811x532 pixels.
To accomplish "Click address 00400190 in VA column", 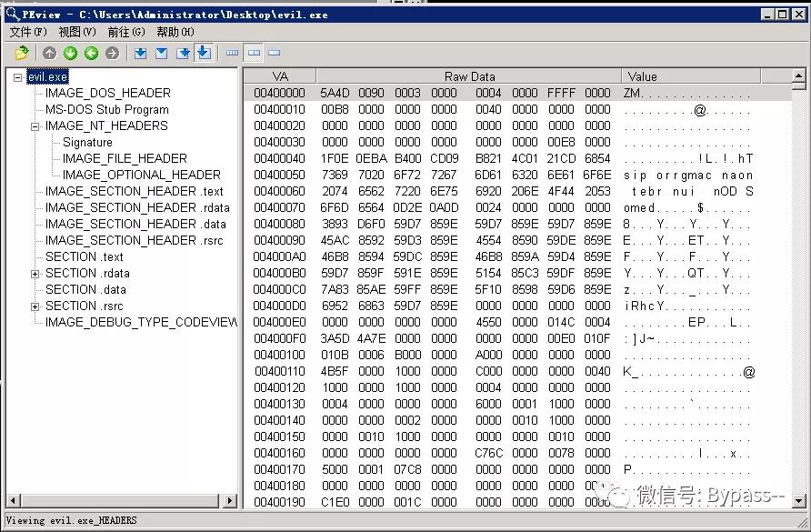I will 279,503.
